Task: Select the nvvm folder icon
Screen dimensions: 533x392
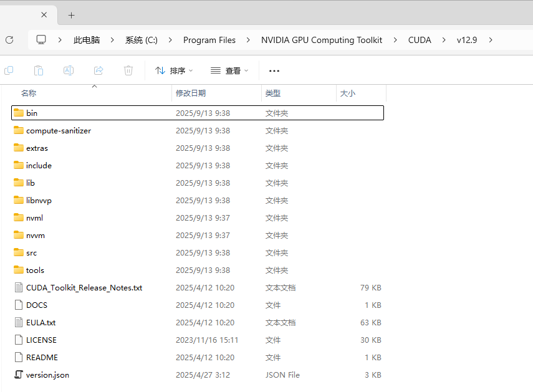Action: click(x=19, y=235)
